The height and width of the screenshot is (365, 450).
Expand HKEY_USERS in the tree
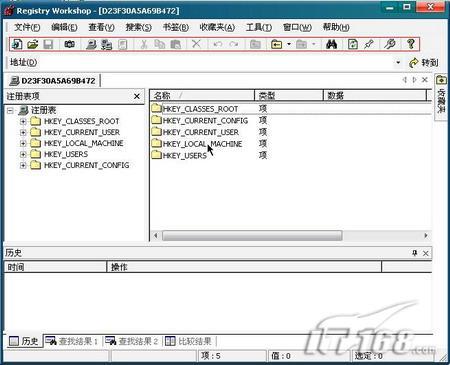point(23,154)
